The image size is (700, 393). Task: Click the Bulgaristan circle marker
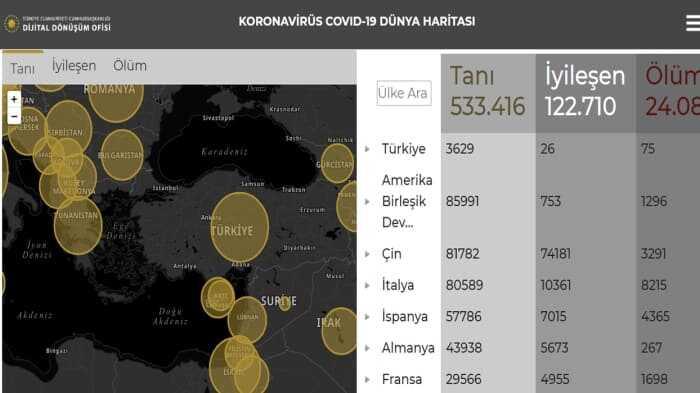tap(122, 155)
